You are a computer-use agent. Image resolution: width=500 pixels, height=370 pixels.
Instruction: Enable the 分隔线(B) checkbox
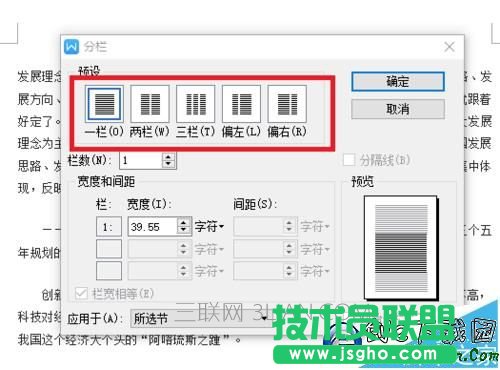click(x=349, y=160)
